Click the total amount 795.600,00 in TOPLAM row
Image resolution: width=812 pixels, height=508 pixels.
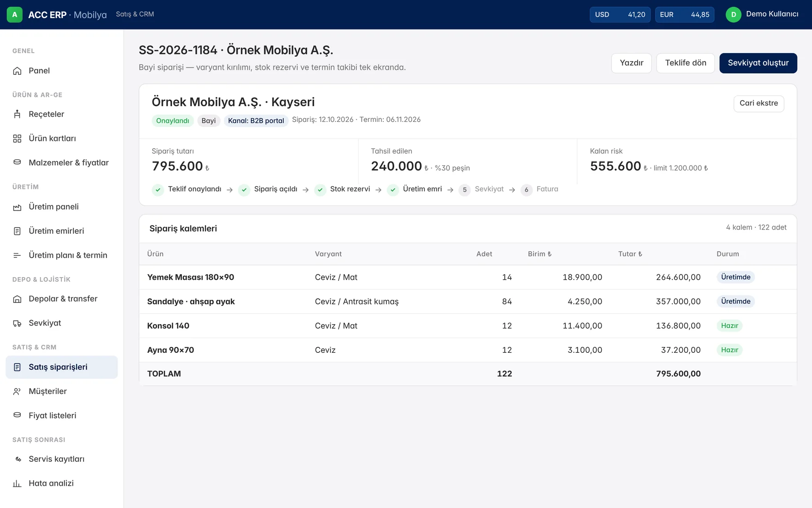point(678,374)
